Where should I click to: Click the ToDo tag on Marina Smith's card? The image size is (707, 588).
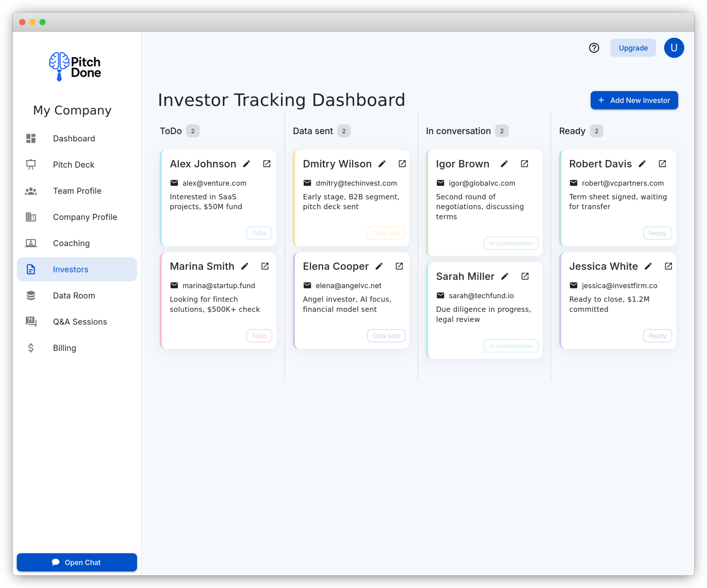(x=259, y=336)
